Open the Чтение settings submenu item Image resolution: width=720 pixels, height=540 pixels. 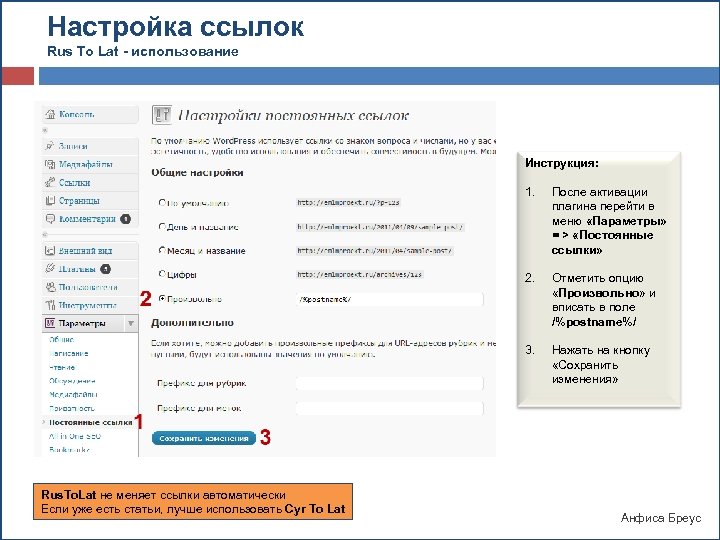point(62,367)
